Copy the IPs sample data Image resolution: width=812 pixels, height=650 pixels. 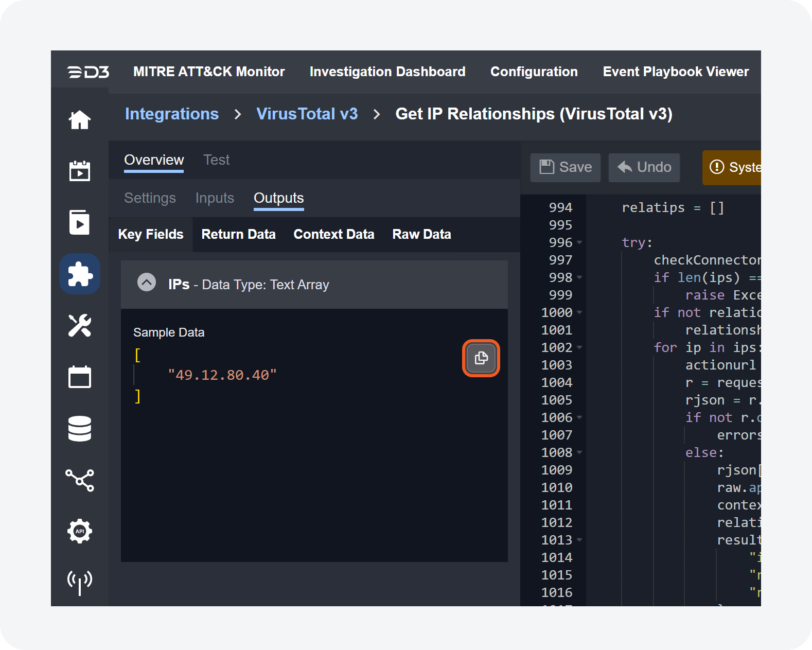tap(481, 358)
